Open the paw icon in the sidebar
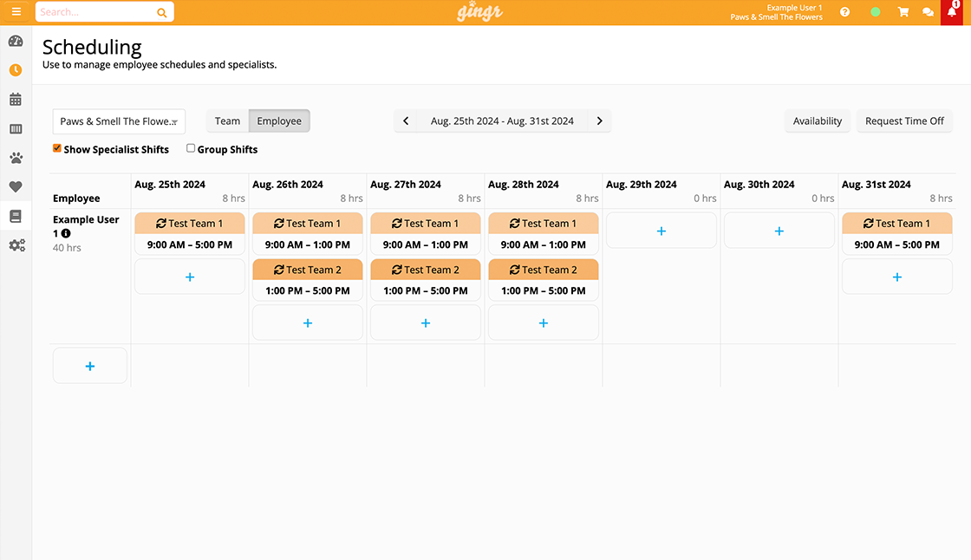Image resolution: width=971 pixels, height=560 pixels. pos(16,157)
